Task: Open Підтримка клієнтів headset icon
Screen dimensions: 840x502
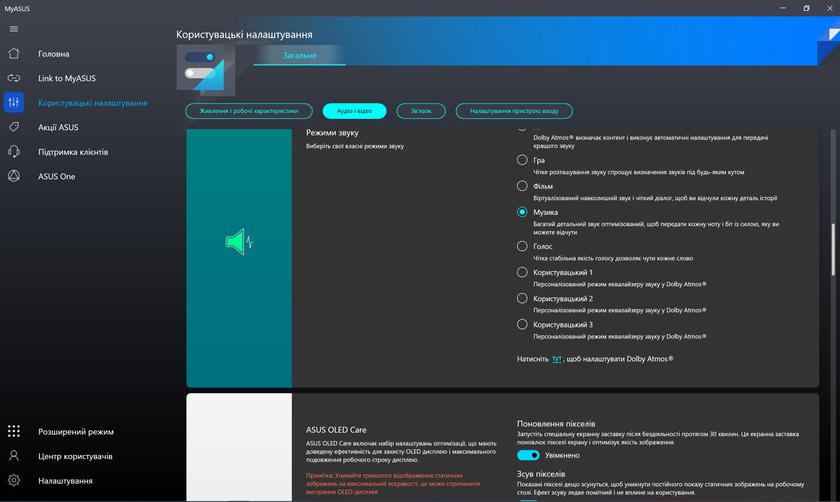Action: coord(14,152)
